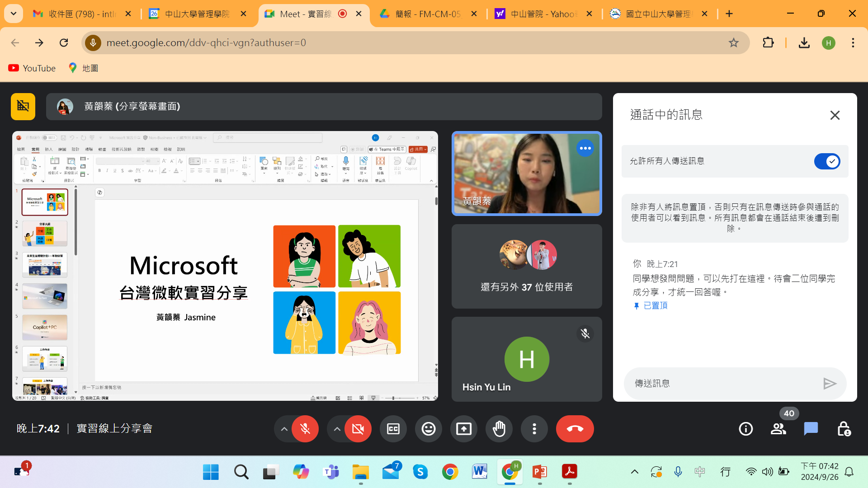Toggle allow everyone to send messages switch

point(827,161)
